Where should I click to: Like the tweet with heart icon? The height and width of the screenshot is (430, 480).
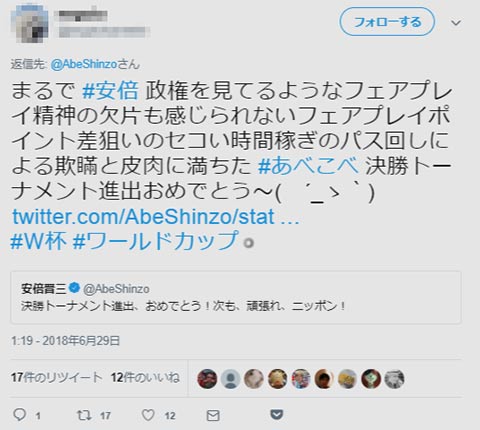148,415
